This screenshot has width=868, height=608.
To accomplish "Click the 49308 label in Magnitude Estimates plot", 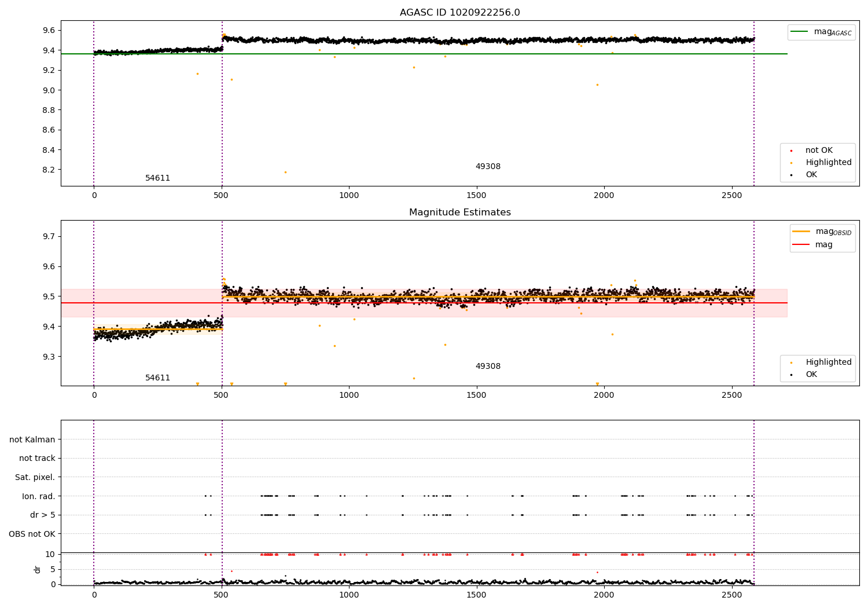I will click(x=488, y=367).
